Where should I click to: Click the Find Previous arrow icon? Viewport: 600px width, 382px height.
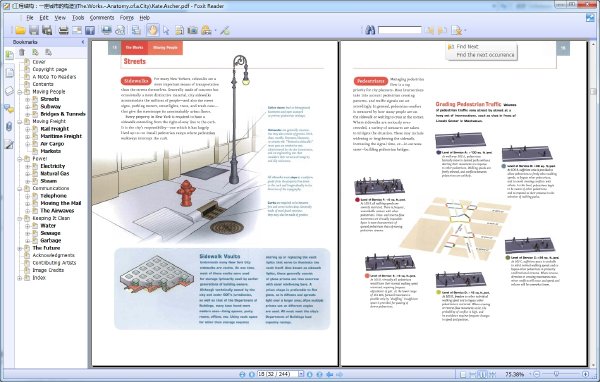429,30
